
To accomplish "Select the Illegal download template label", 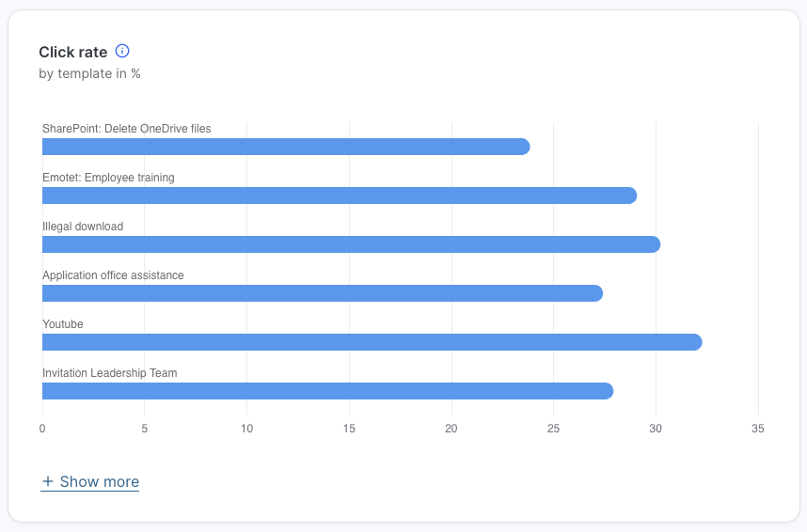I will [x=83, y=227].
